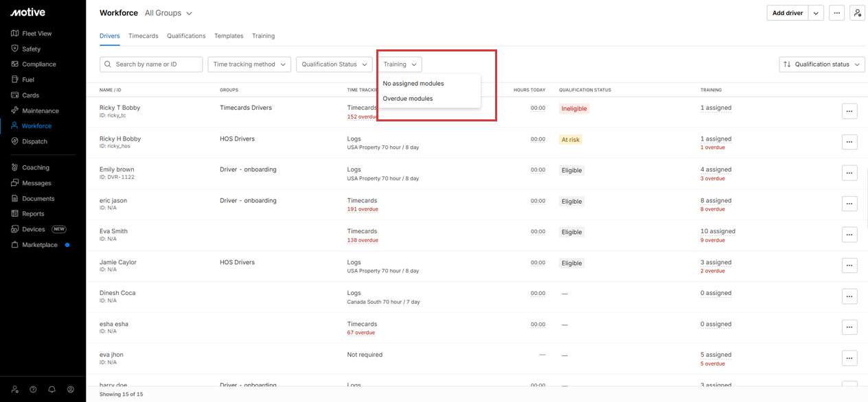
Task: Open row options for Ricky T Bobby
Action: (849, 111)
